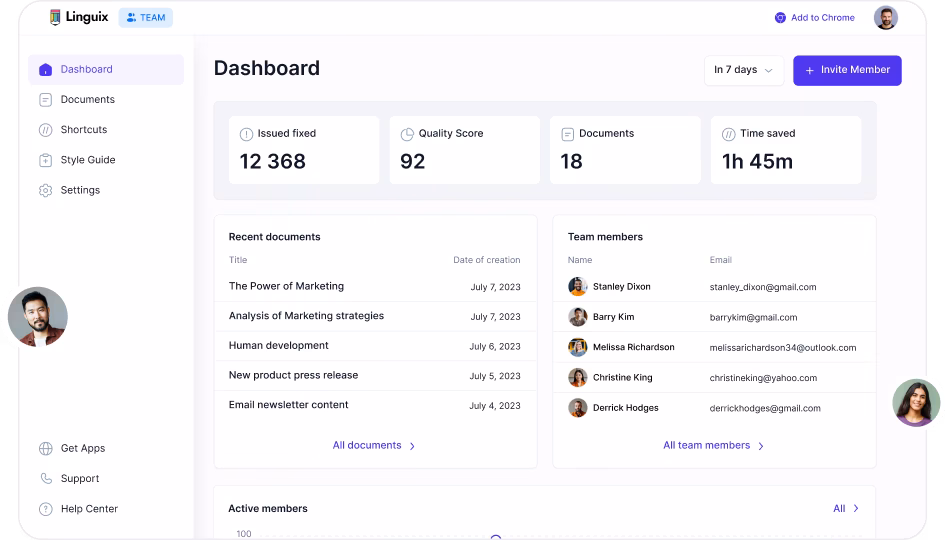Open Style Guide from the sidebar

[x=87, y=160]
